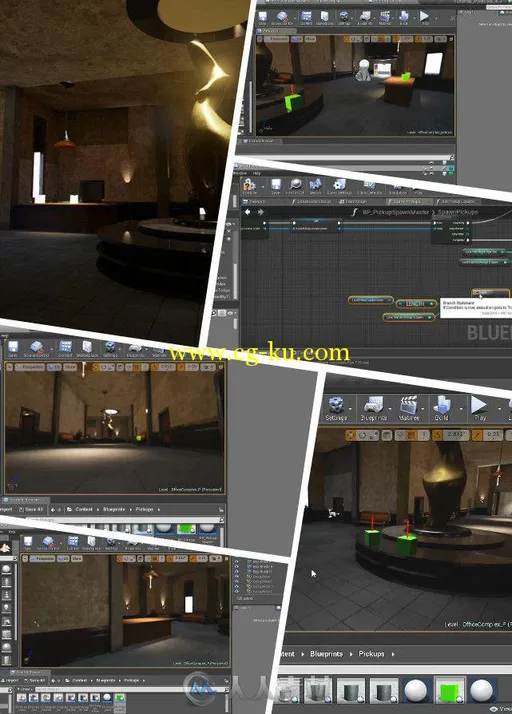Screen dimensions: 512x714
Task: Open Settings in the bottom-right editor toolbar
Action: point(336,408)
